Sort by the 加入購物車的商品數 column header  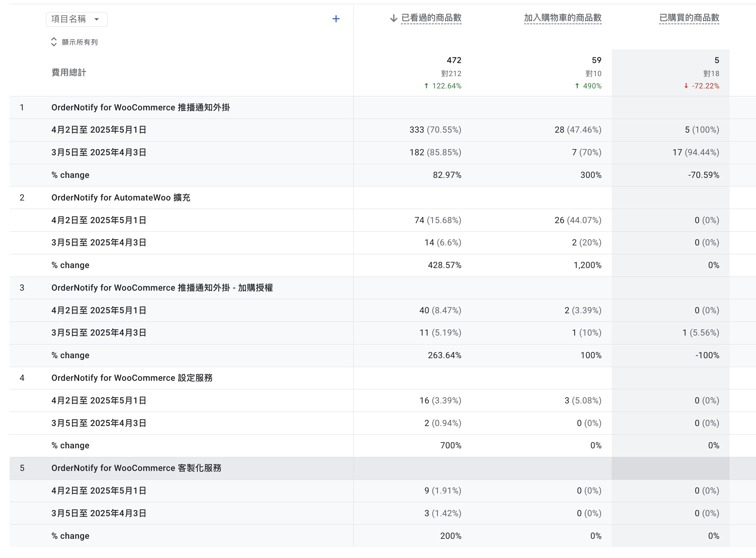tap(563, 18)
